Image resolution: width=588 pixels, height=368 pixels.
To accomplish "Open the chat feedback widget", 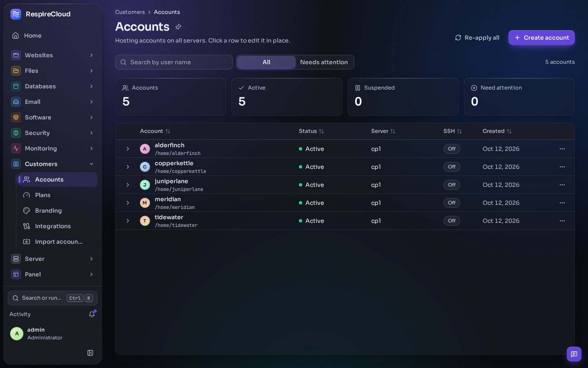I will click(x=574, y=354).
